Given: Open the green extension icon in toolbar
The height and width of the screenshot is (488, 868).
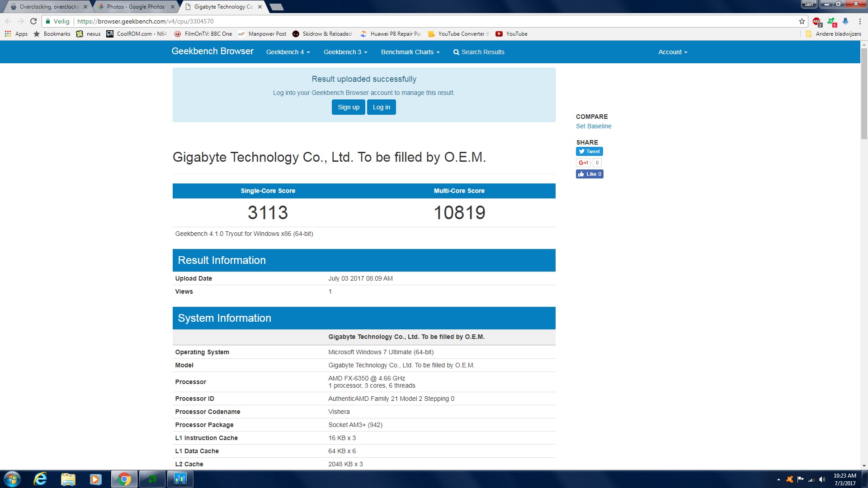Looking at the screenshot, I should tap(831, 21).
